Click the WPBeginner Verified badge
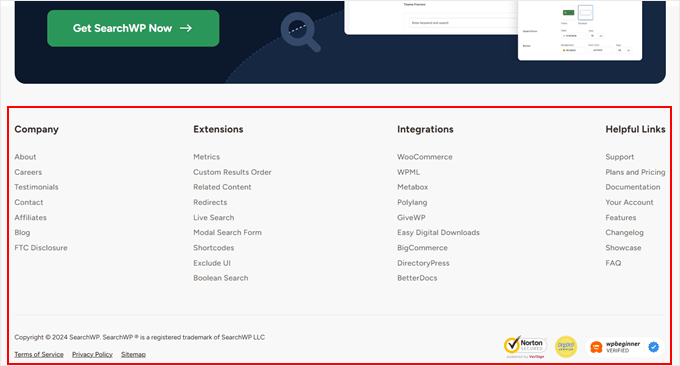680x366 pixels. point(624,347)
